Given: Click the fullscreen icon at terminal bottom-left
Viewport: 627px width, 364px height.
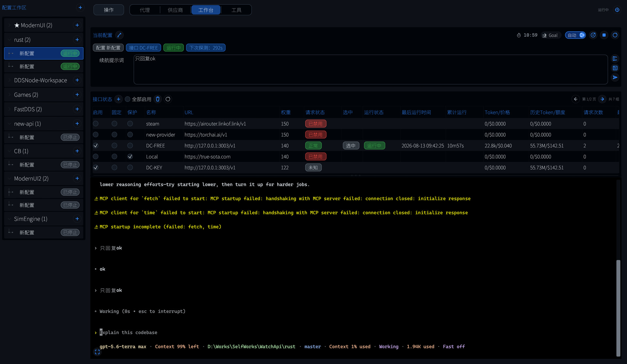Looking at the screenshot, I should click(x=97, y=352).
